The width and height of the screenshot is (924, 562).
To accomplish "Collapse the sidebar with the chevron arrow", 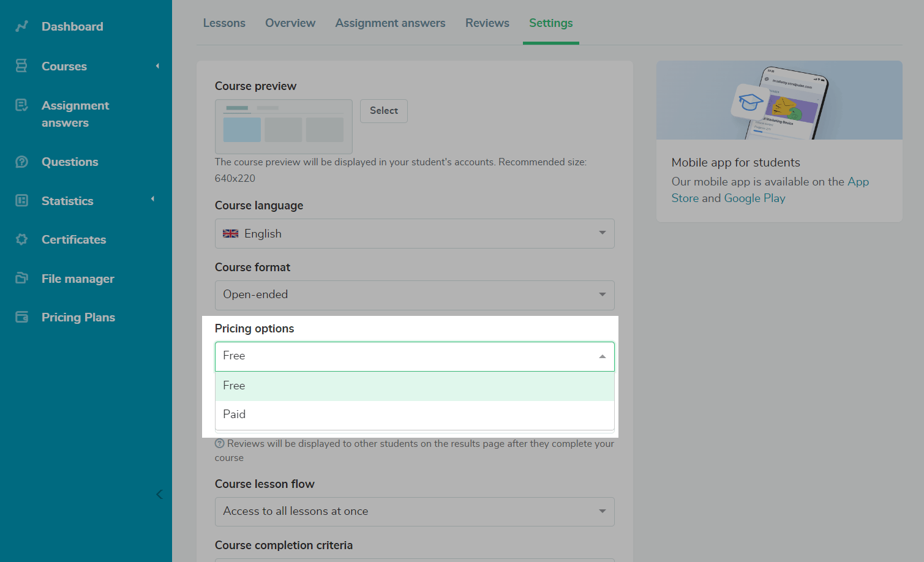I will coord(159,495).
